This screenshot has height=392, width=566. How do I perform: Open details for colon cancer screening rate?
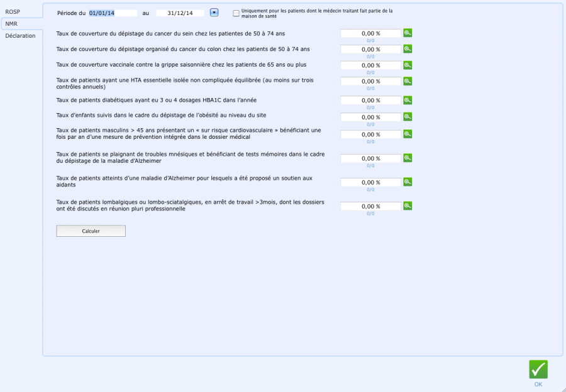[x=408, y=49]
